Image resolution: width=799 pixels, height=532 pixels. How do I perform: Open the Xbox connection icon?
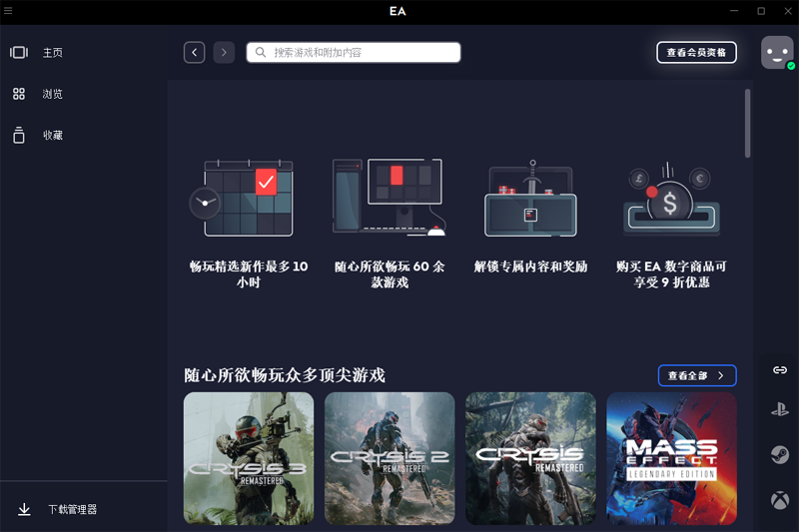click(x=779, y=500)
